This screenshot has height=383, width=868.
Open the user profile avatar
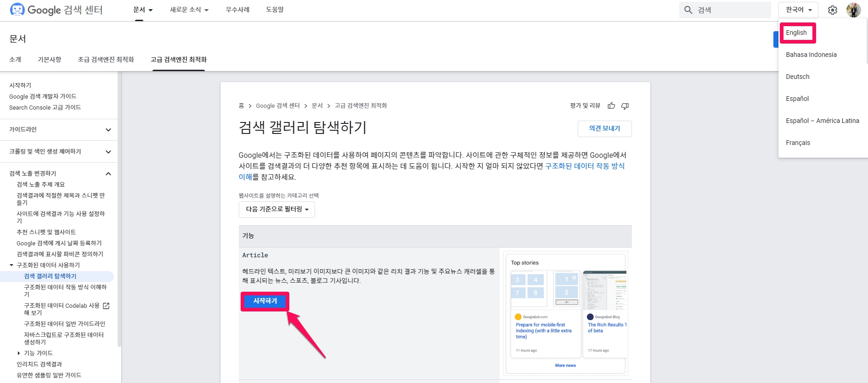click(x=854, y=10)
